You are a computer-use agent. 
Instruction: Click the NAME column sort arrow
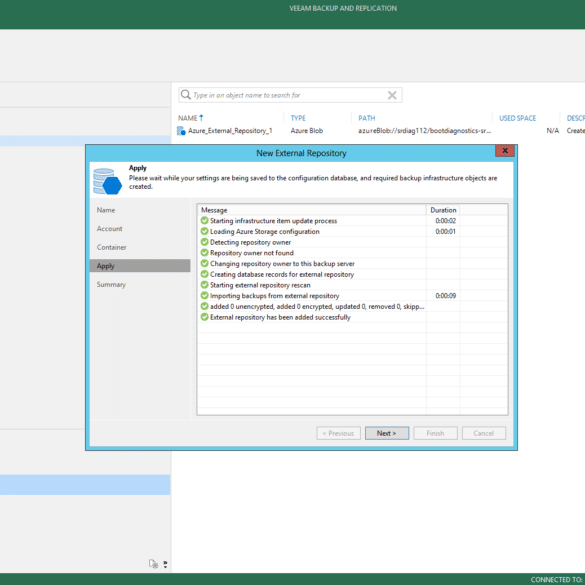pyautogui.click(x=201, y=118)
